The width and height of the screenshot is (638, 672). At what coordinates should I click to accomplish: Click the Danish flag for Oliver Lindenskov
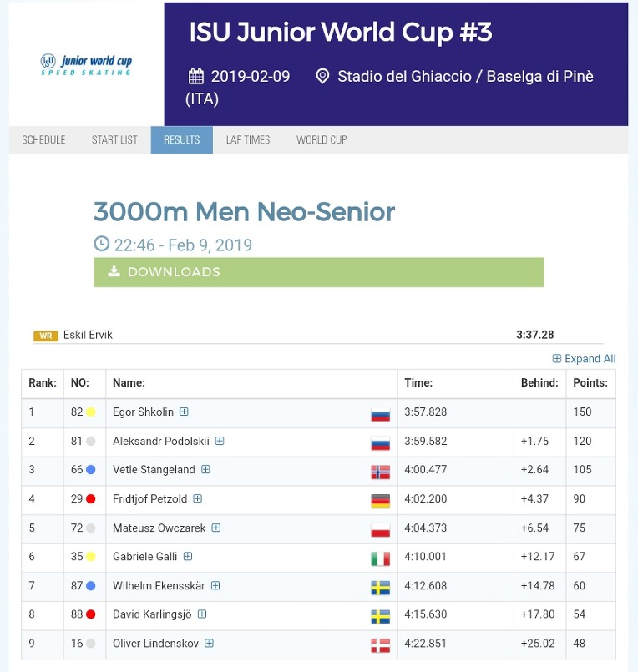coord(380,645)
